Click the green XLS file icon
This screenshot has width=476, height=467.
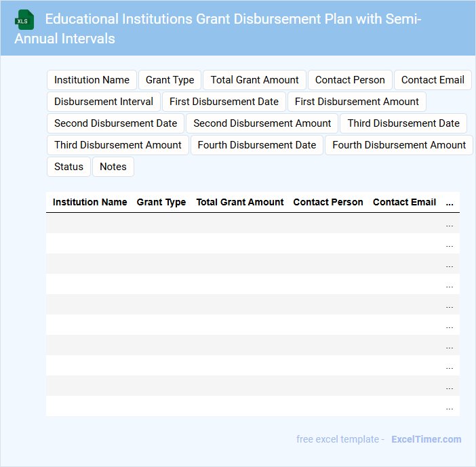click(24, 20)
